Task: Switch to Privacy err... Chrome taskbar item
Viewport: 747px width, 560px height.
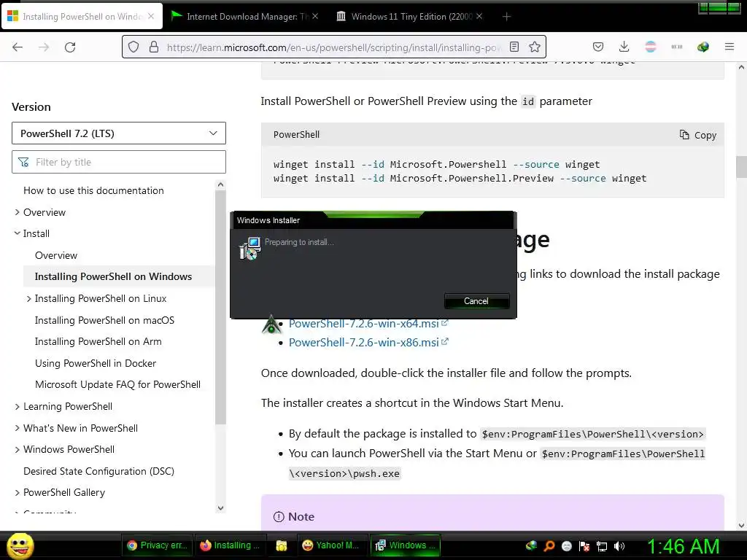Action: pos(158,545)
